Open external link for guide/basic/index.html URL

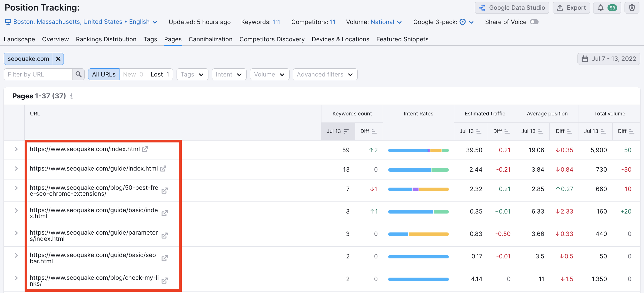coord(165,213)
